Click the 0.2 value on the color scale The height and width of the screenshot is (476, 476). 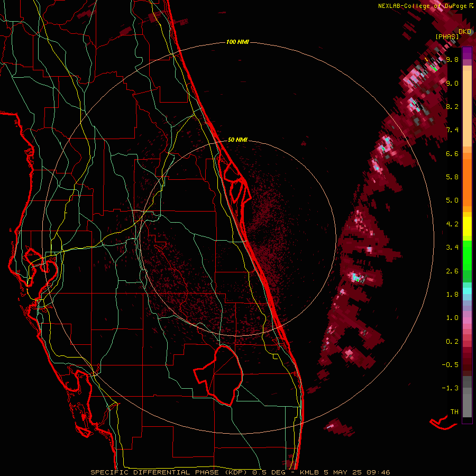tap(452, 342)
